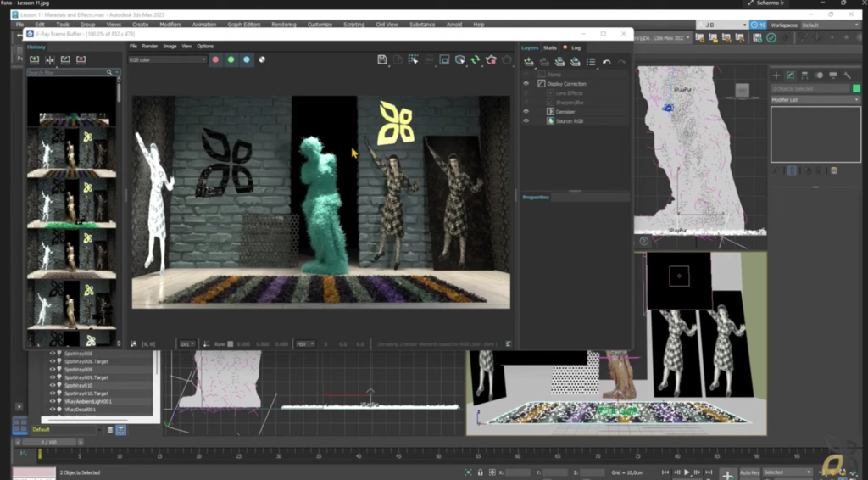Image resolution: width=868 pixels, height=480 pixels.
Task: Hide the Display Correction layer
Action: click(526, 84)
